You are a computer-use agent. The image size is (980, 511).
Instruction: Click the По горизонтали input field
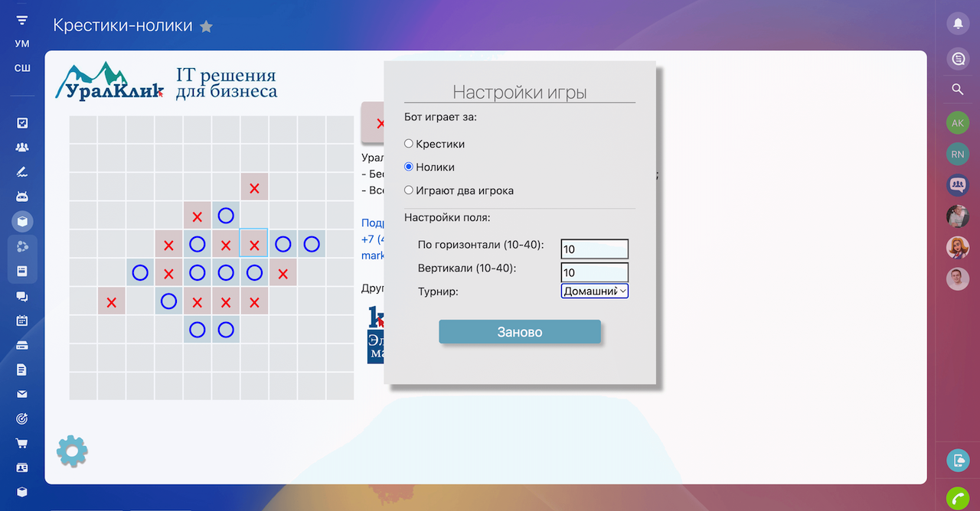595,249
